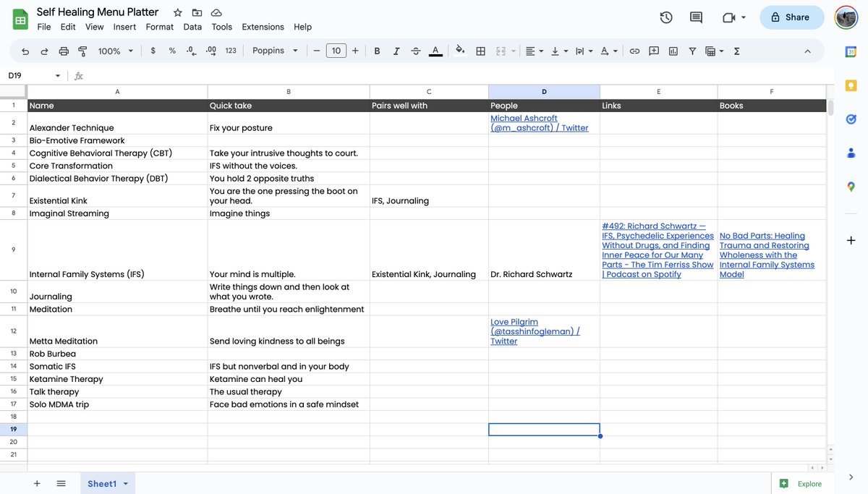Open the Zoom 100% dropdown
This screenshot has height=494, width=868.
coord(116,51)
